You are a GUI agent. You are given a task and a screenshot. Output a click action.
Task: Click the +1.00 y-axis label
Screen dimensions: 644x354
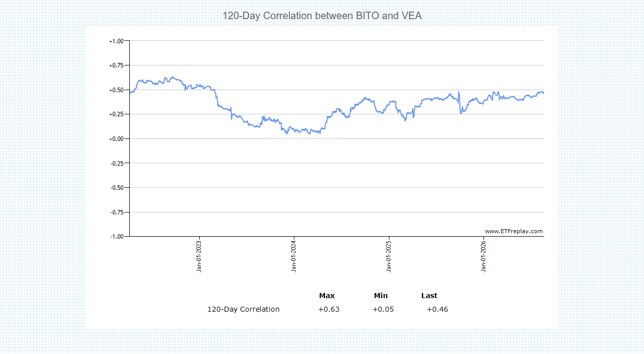[x=116, y=41]
